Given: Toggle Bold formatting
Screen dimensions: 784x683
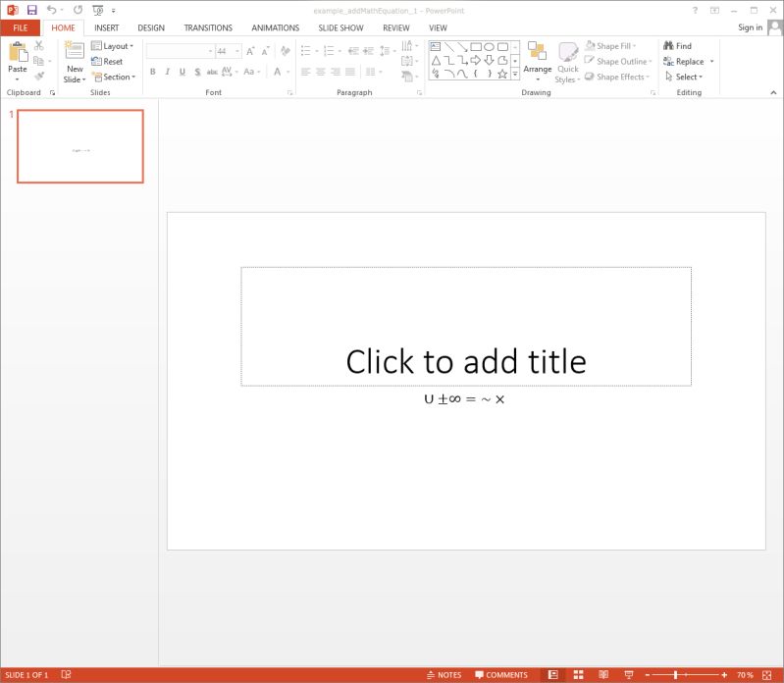Looking at the screenshot, I should pos(153,72).
